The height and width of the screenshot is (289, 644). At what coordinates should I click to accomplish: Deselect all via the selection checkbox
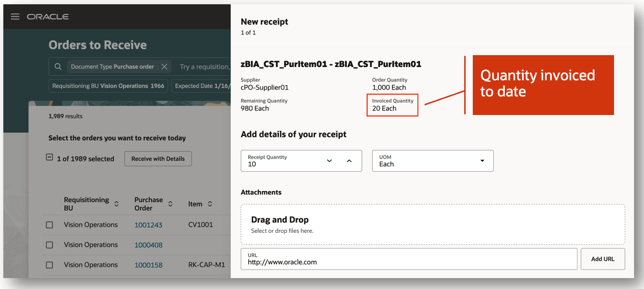click(x=49, y=158)
